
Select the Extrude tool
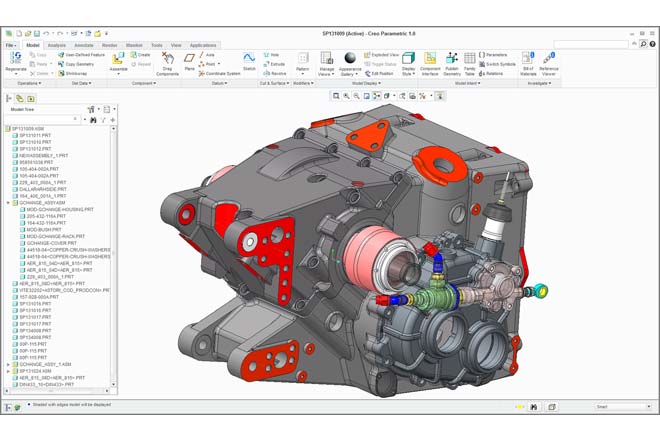pos(274,64)
